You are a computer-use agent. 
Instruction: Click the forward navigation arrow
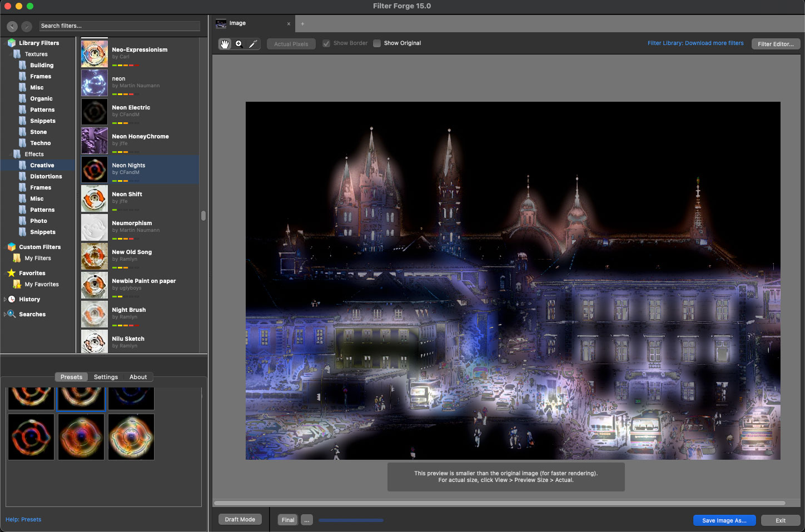pyautogui.click(x=27, y=26)
